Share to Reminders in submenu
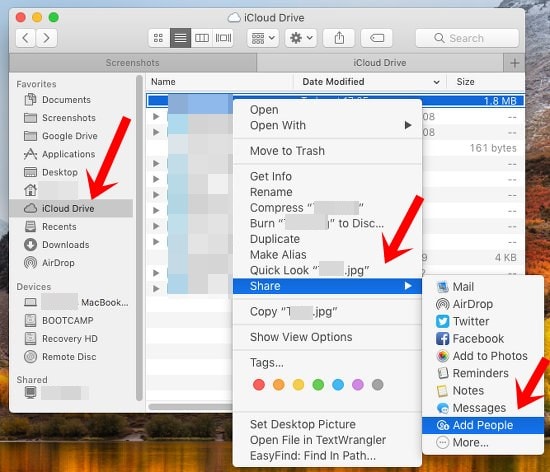This screenshot has width=550, height=472. (483, 373)
